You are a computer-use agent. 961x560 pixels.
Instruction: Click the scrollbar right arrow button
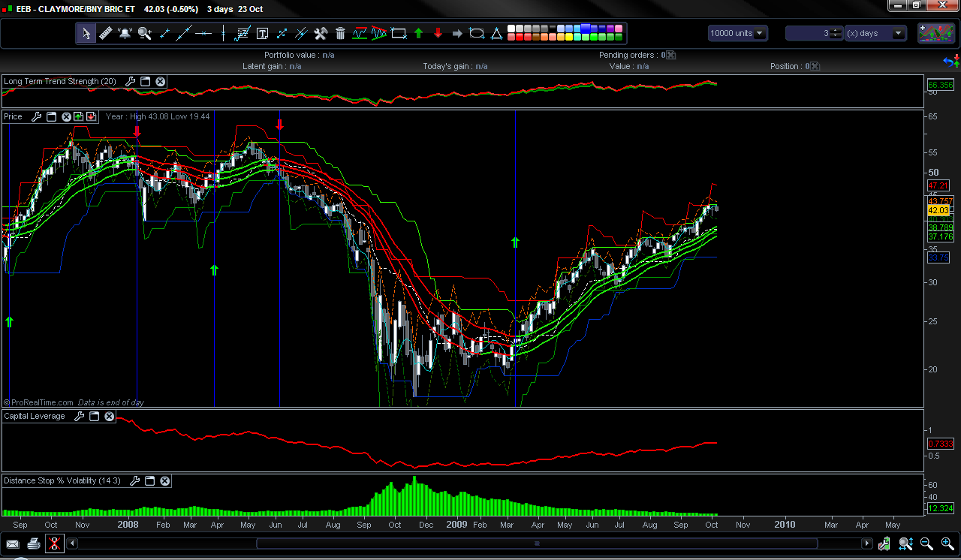point(867,543)
